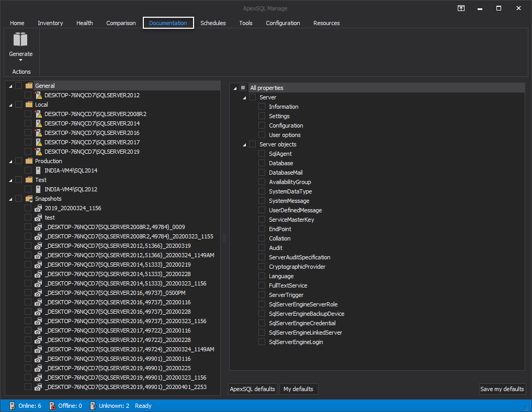Switch to the Inventory tab
This screenshot has width=532, height=412.
(x=50, y=23)
